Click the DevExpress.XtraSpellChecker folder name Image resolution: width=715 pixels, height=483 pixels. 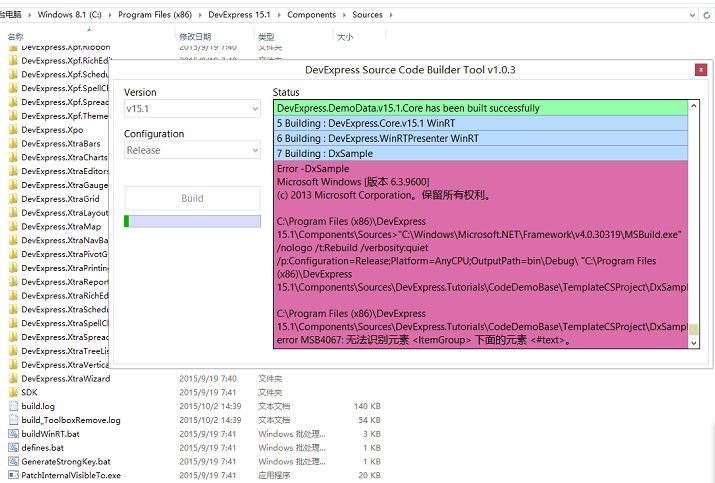[65, 323]
